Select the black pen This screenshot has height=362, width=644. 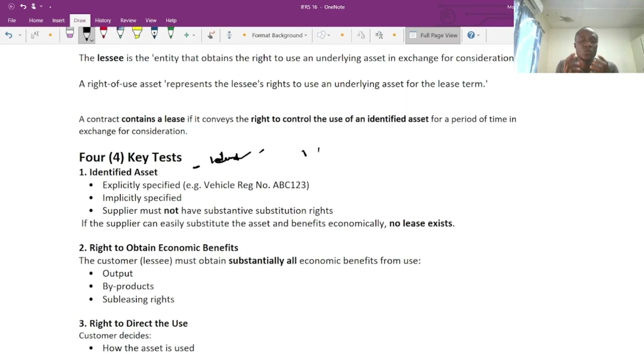point(86,34)
